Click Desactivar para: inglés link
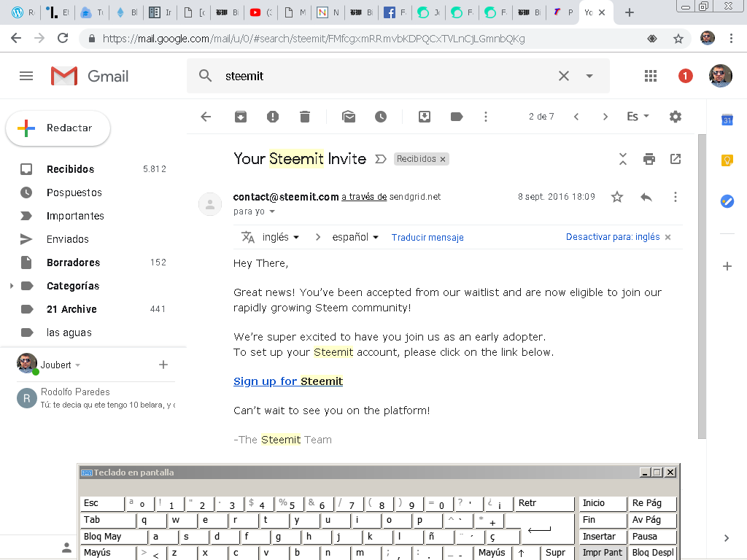The width and height of the screenshot is (747, 560). tap(613, 237)
